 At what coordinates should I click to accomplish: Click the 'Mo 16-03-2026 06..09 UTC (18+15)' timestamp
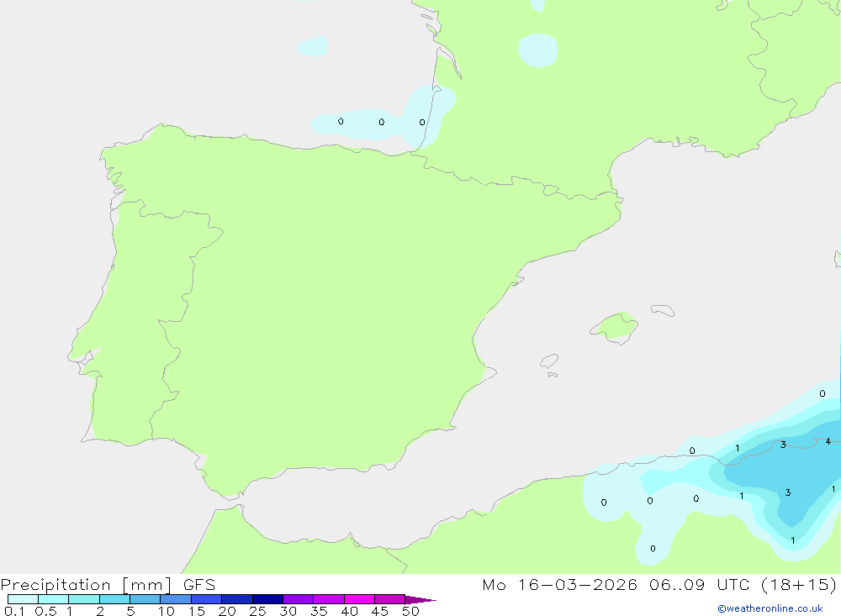(659, 585)
